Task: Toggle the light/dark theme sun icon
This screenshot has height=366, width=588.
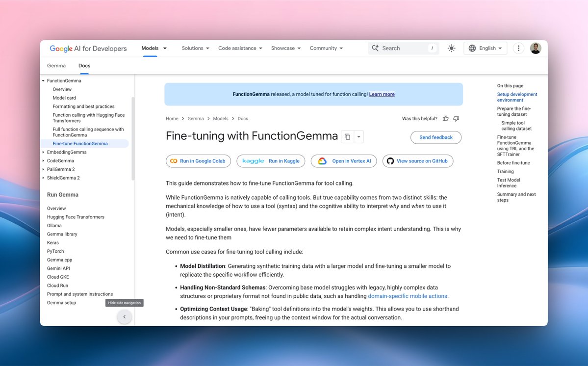Action: (x=452, y=48)
